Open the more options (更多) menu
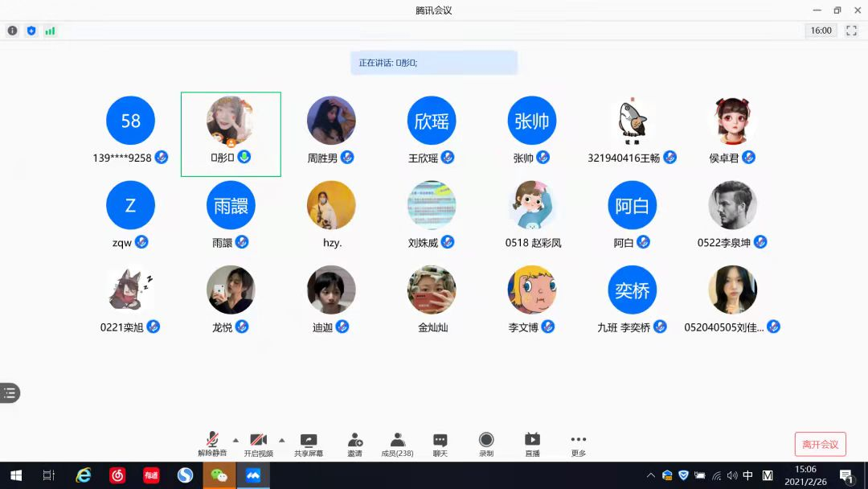Image resolution: width=868 pixels, height=489 pixels. 579,444
